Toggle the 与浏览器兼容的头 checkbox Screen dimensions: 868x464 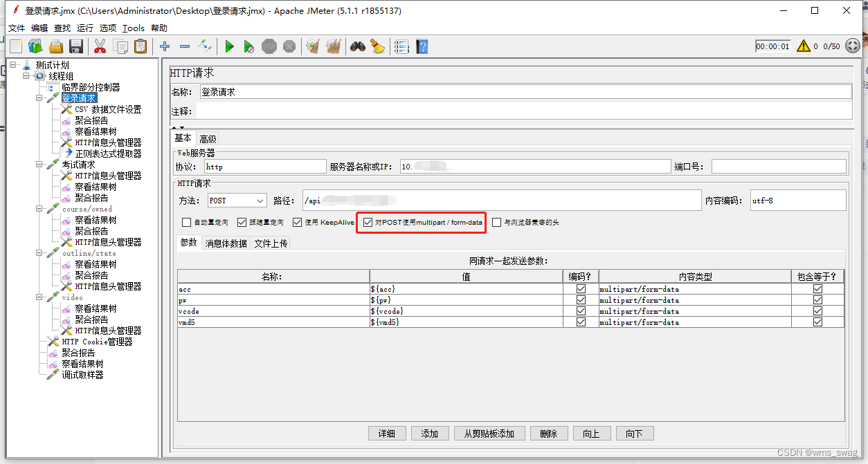[x=496, y=223]
